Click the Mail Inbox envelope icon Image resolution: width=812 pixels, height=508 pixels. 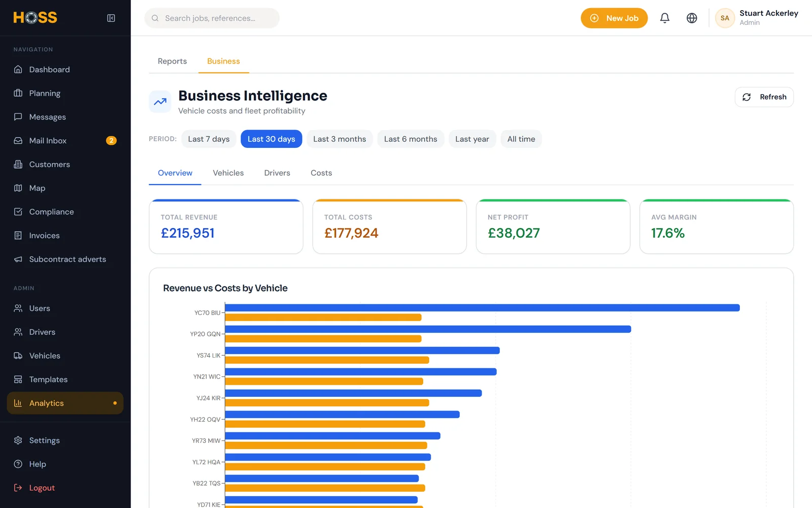click(x=18, y=141)
